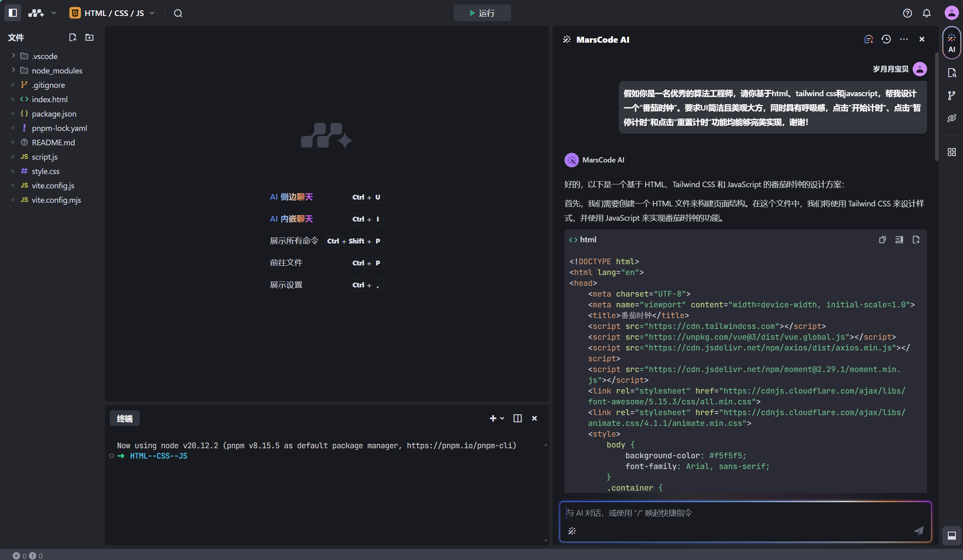Image resolution: width=963 pixels, height=560 pixels.
Task: Open the MarsCode logo menu
Action: 36,13
